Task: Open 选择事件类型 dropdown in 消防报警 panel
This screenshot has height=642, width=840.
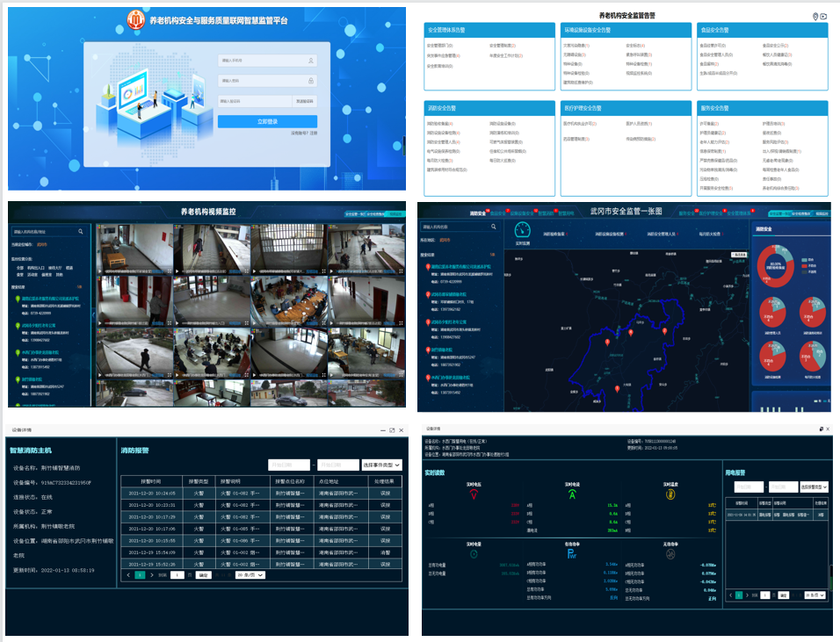Action: 381,465
